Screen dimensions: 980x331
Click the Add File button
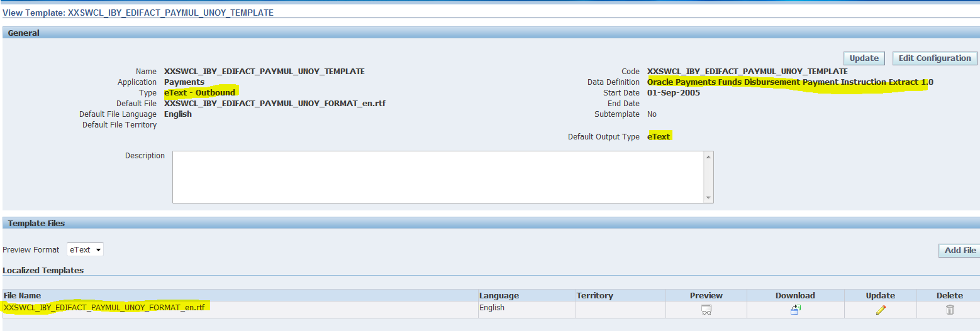tap(961, 251)
